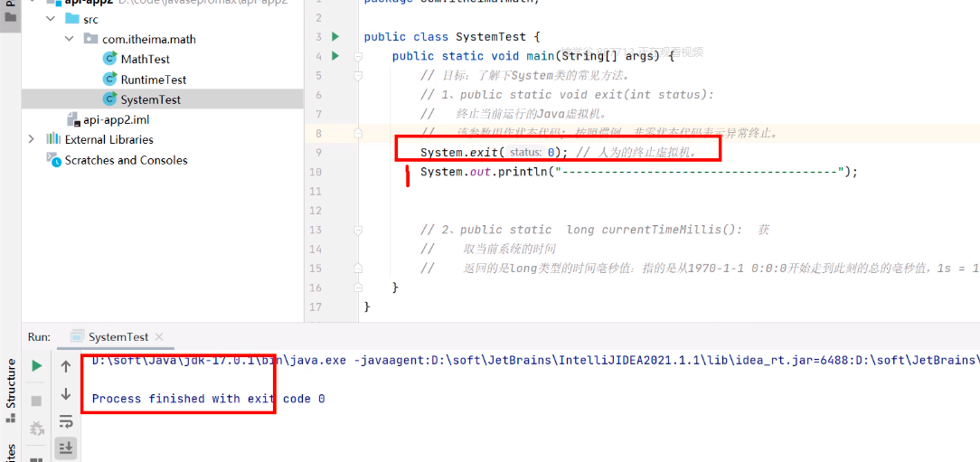The image size is (980, 462).
Task: Click the class name 'SystemTest' in declaration
Action: point(491,36)
